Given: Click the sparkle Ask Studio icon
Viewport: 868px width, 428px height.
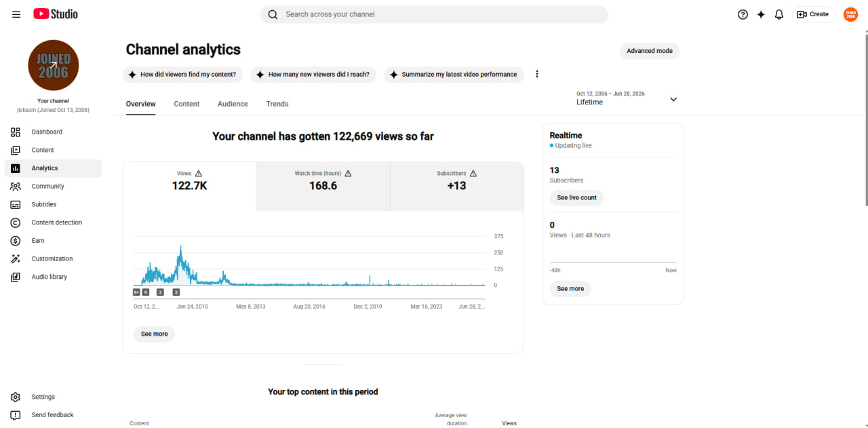Looking at the screenshot, I should [761, 14].
